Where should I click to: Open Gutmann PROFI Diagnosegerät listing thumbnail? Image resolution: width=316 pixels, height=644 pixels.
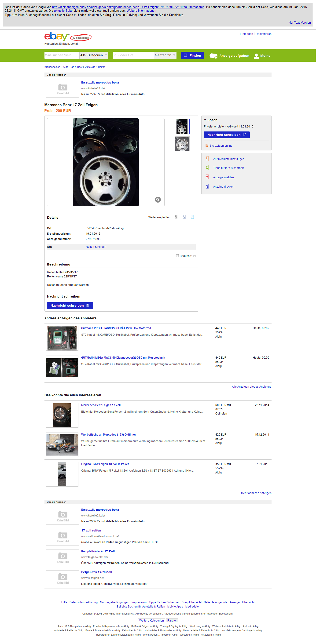tap(62, 338)
